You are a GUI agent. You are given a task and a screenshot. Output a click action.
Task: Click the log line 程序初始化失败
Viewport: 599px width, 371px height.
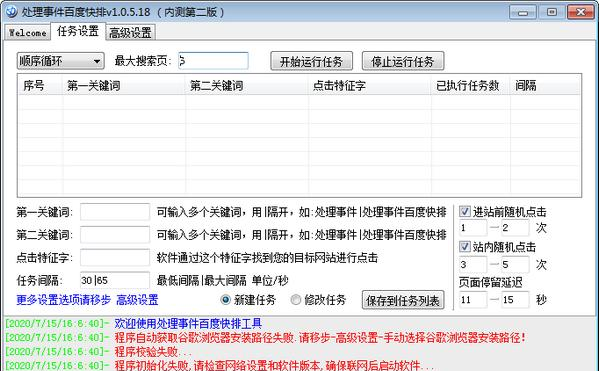[274, 365]
